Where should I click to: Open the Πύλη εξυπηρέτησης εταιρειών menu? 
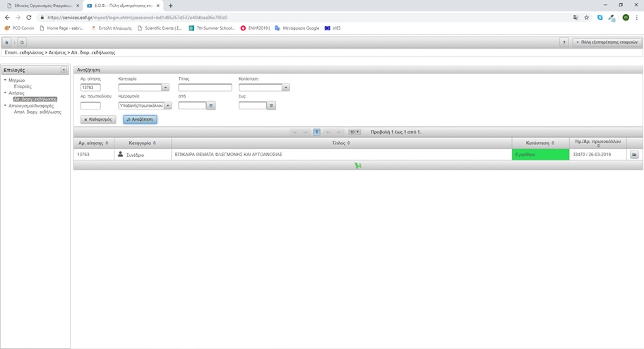(606, 42)
